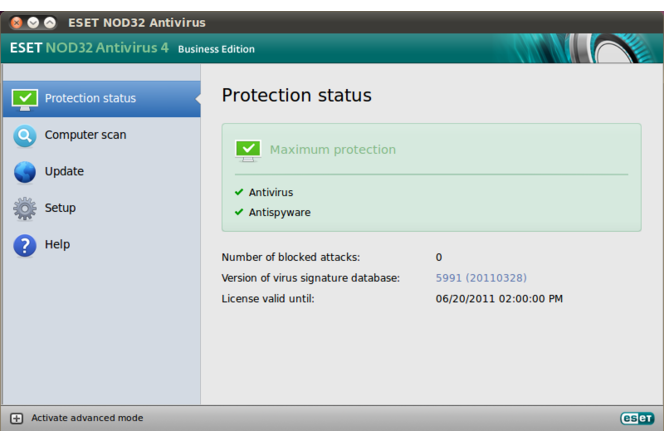Screen dimensions: 664x443
Task: Click the green checkmark beside Antivirus
Action: (x=239, y=192)
